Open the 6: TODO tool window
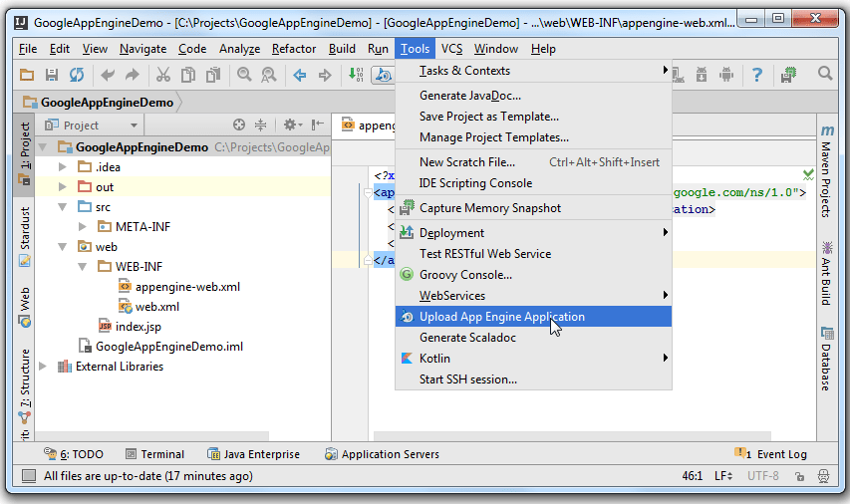 click(x=73, y=454)
